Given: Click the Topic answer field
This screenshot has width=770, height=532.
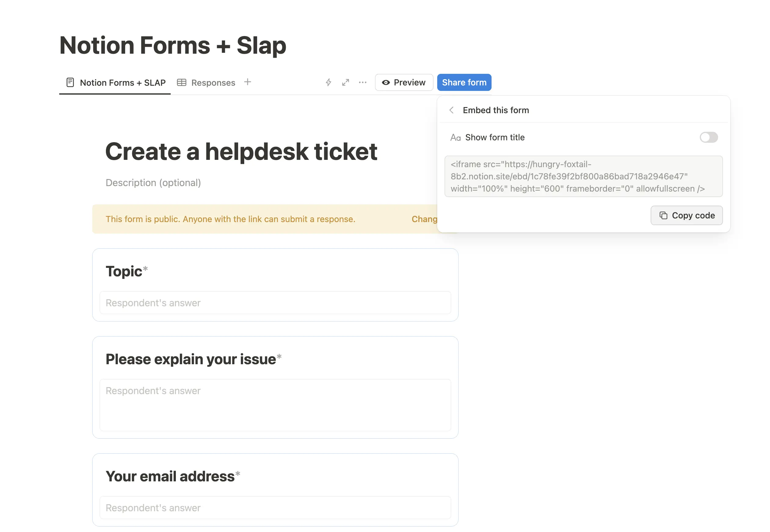Looking at the screenshot, I should click(275, 303).
